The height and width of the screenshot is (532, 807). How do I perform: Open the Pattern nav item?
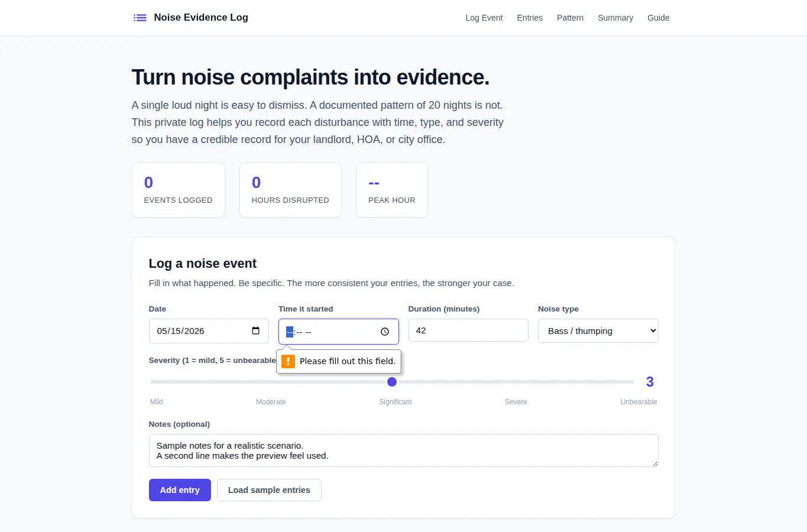coord(570,18)
